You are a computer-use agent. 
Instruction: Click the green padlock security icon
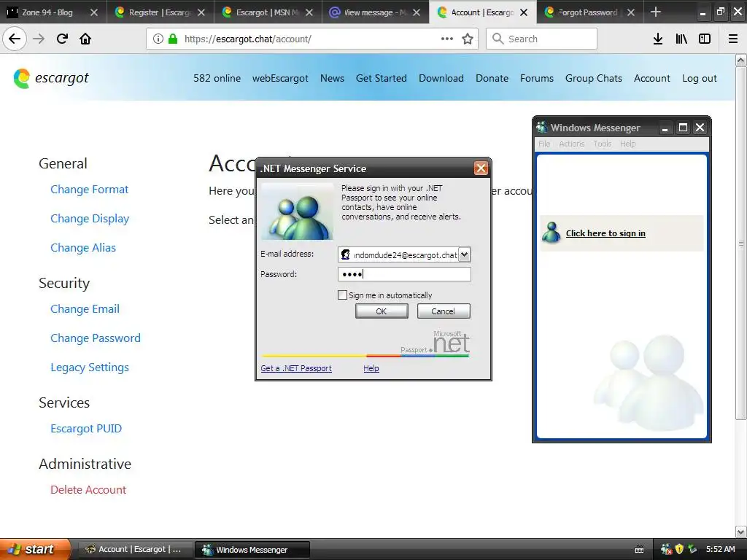click(x=173, y=39)
